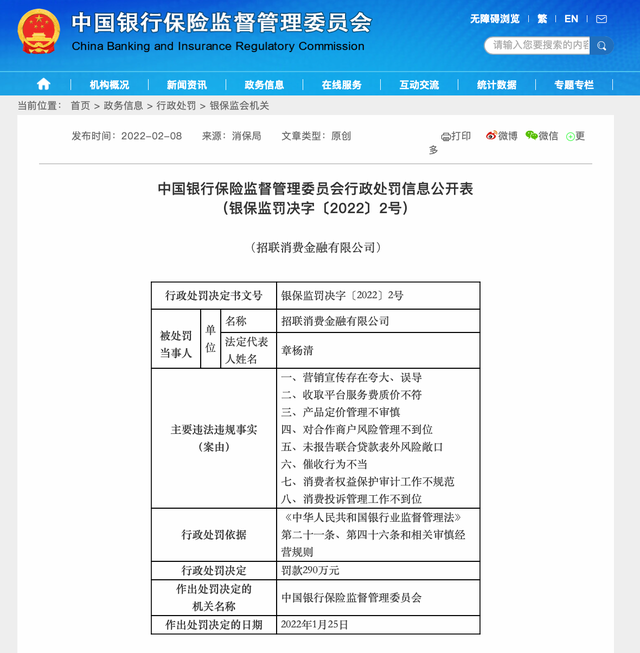This screenshot has width=640, height=653.
Task: Click row 四、对合作商户风险管理不到位
Action: [x=357, y=429]
